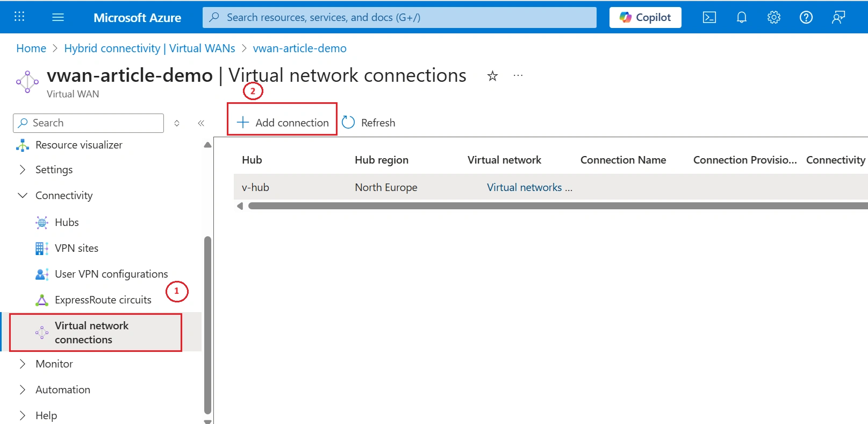Click the Connection Provisio... column header

(745, 160)
